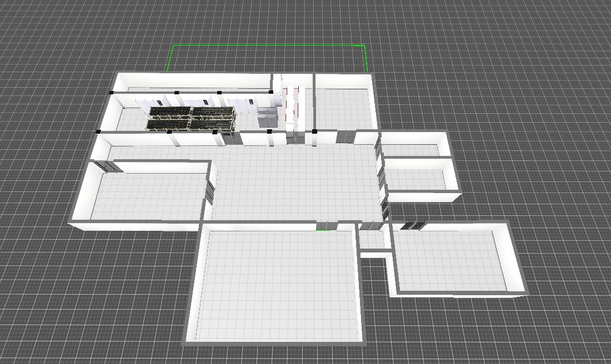
Task: Click the bottom right room floor
Action: (450, 260)
